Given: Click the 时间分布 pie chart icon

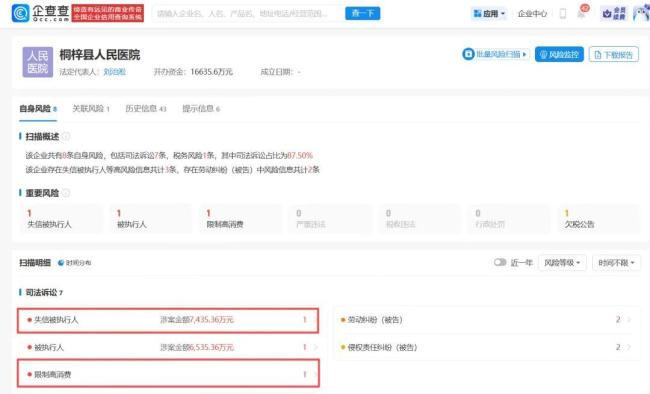Looking at the screenshot, I should [x=61, y=263].
